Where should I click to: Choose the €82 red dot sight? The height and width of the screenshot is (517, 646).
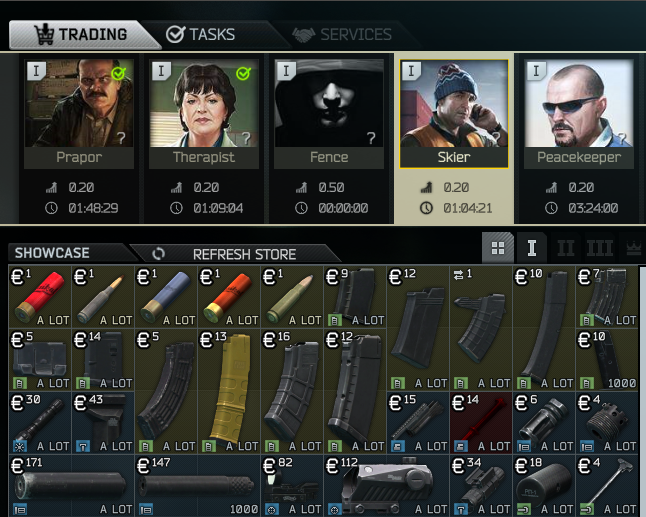pos(292,485)
